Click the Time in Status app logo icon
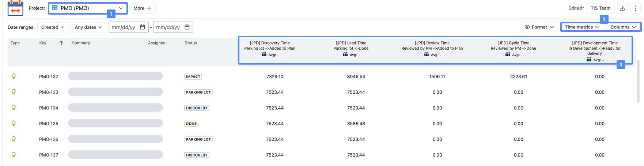Screen dimensions: 644x166 (x=15, y=8)
